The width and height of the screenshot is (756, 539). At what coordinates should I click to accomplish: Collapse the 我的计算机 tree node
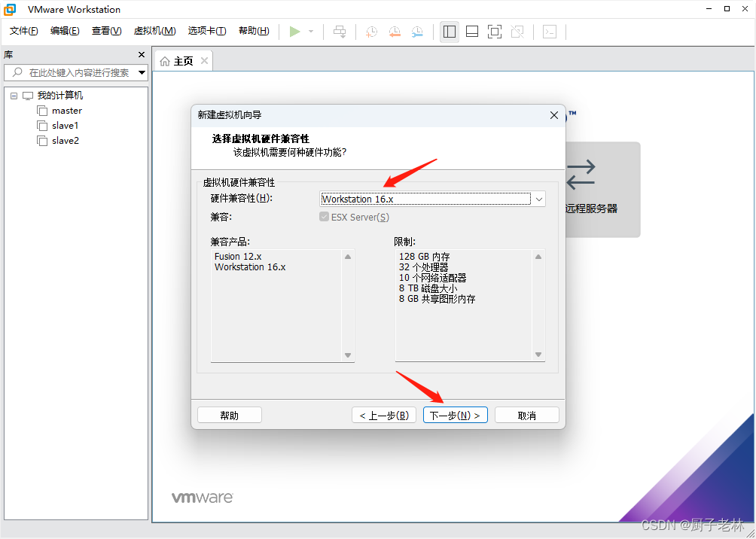click(14, 96)
